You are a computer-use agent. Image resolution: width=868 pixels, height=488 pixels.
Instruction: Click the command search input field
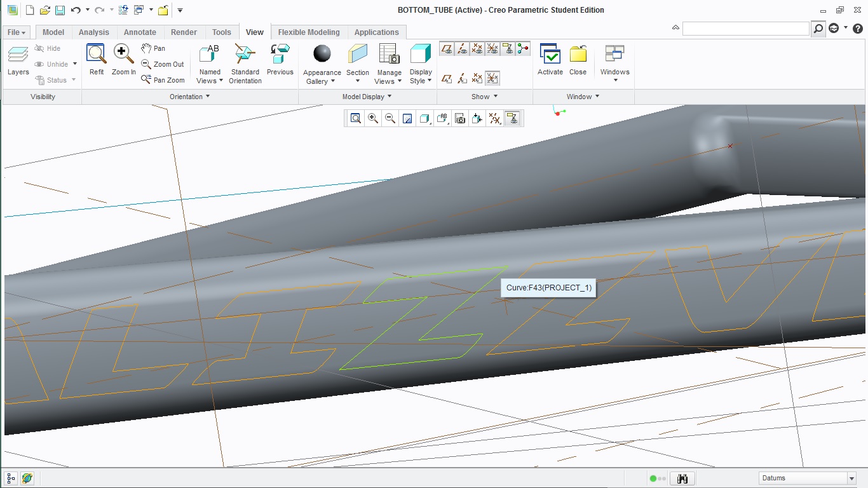[746, 29]
